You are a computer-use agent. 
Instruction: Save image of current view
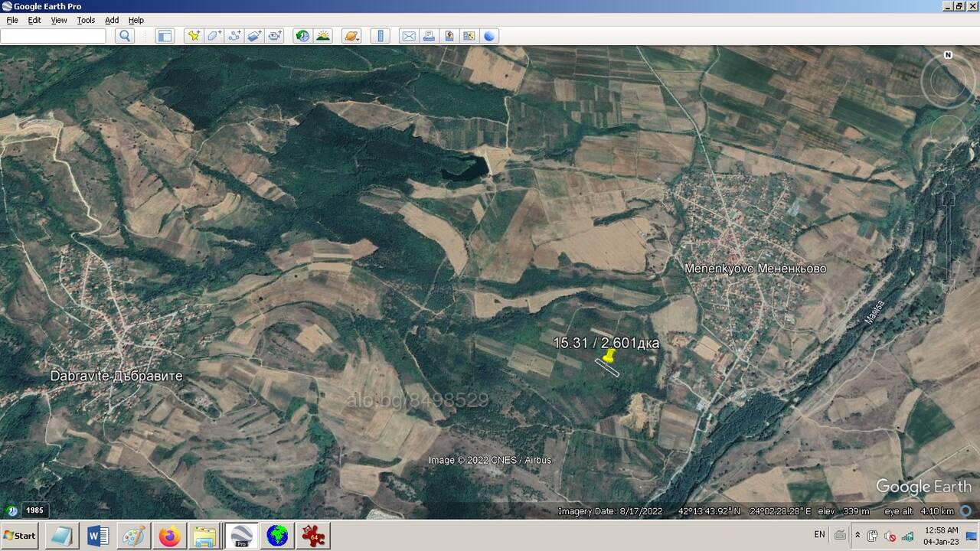point(449,36)
